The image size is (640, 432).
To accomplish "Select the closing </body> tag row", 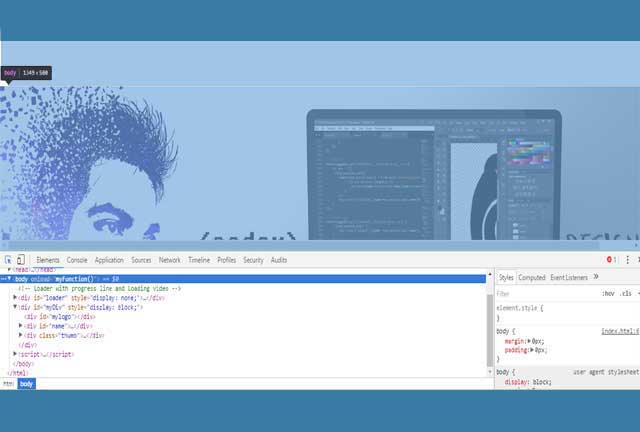I will (24, 363).
